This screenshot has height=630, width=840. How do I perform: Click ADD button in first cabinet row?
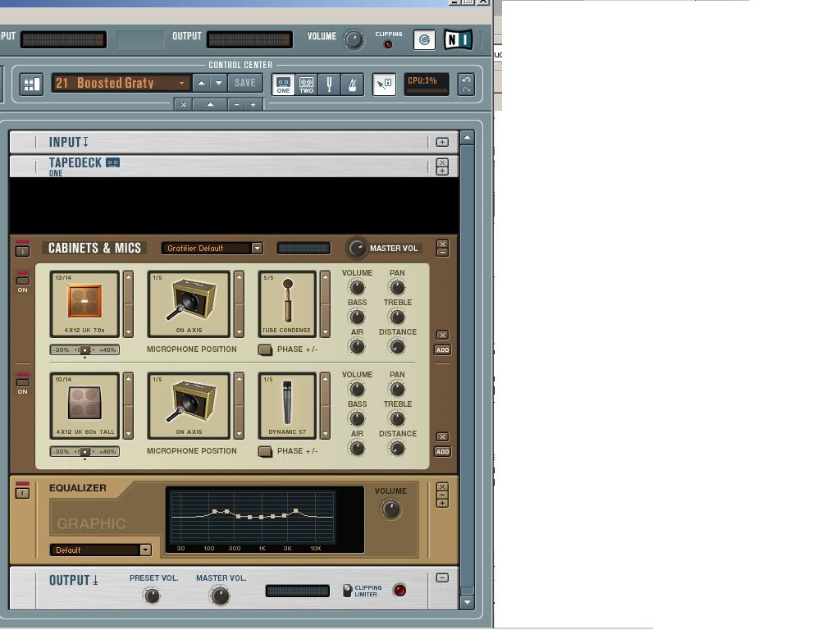pos(442,349)
